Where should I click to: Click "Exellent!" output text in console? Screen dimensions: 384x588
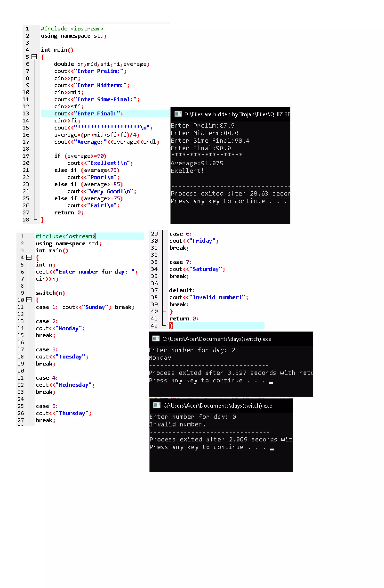point(187,171)
